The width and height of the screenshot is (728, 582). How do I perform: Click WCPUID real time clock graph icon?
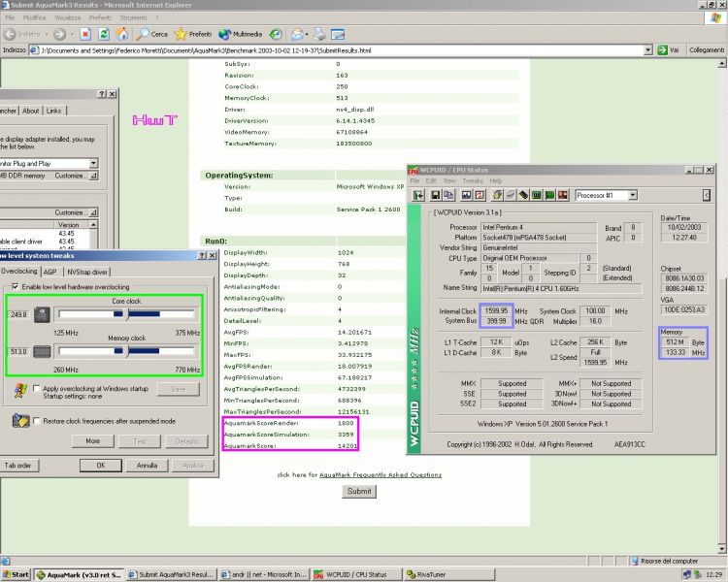coord(466,195)
